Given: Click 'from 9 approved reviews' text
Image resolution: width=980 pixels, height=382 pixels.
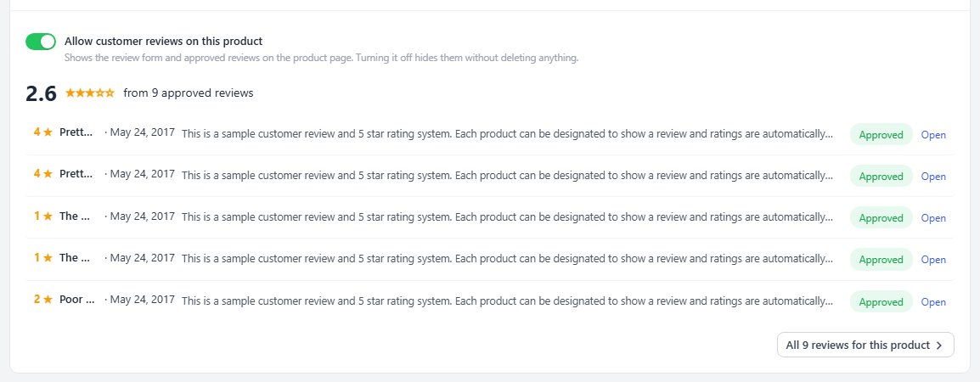Looking at the screenshot, I should [x=189, y=93].
